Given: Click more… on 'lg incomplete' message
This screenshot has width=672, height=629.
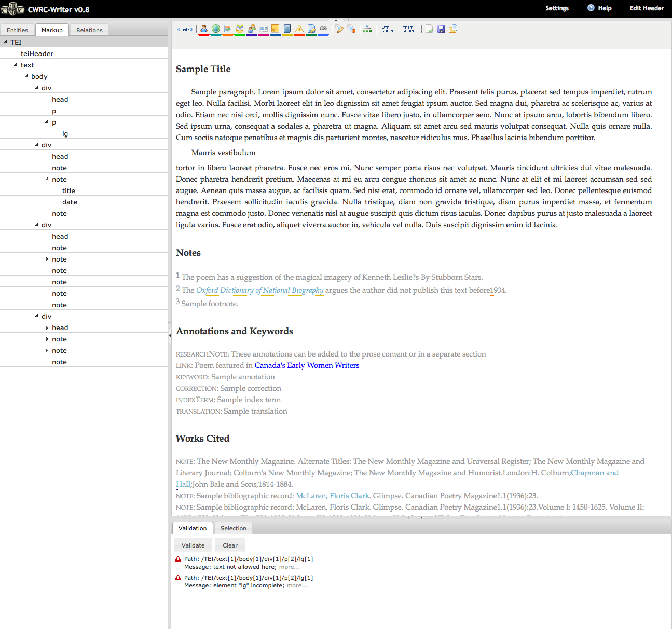Looking at the screenshot, I should click(297, 585).
